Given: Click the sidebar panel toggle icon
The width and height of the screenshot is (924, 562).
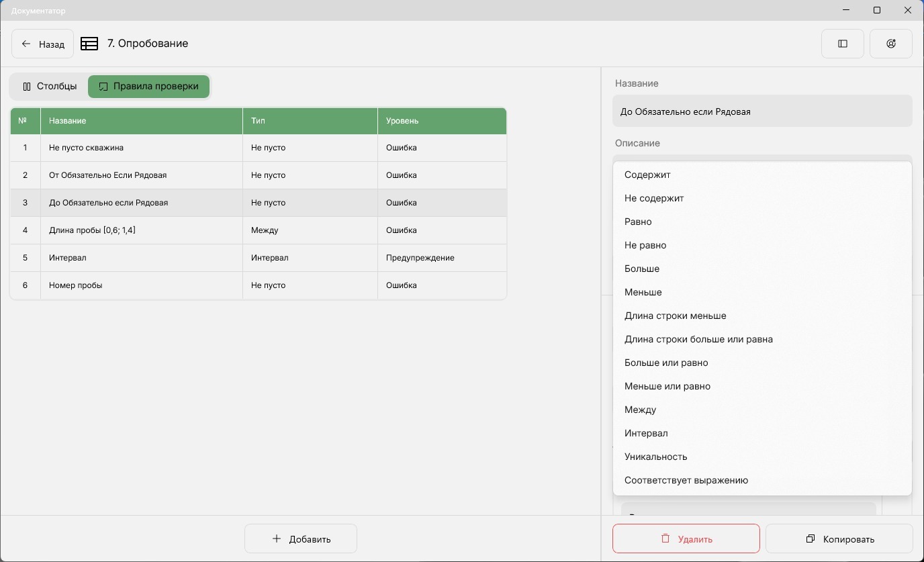Looking at the screenshot, I should click(842, 44).
